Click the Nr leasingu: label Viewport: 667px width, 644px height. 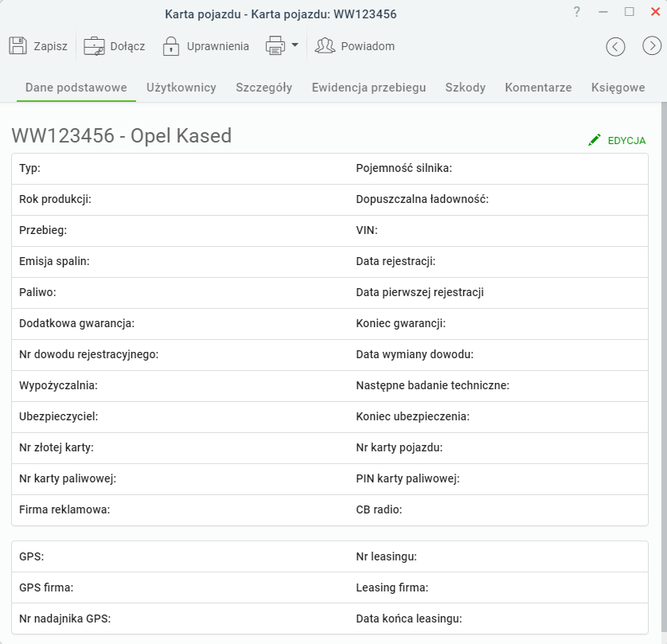click(x=386, y=556)
